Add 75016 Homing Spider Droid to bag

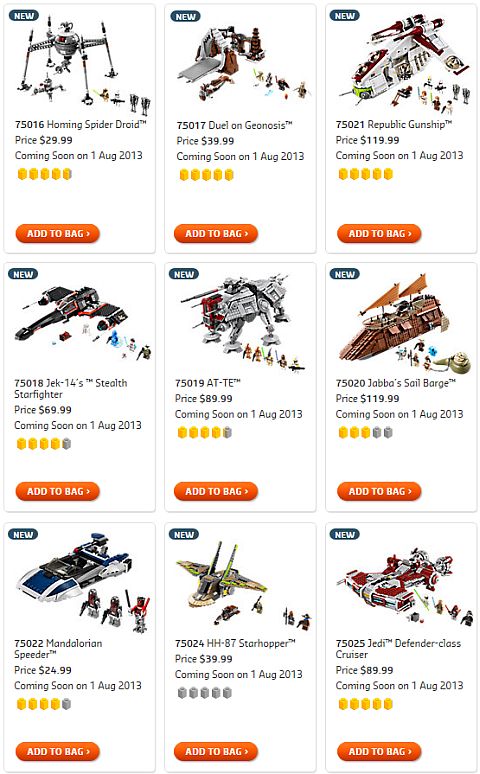58,233
